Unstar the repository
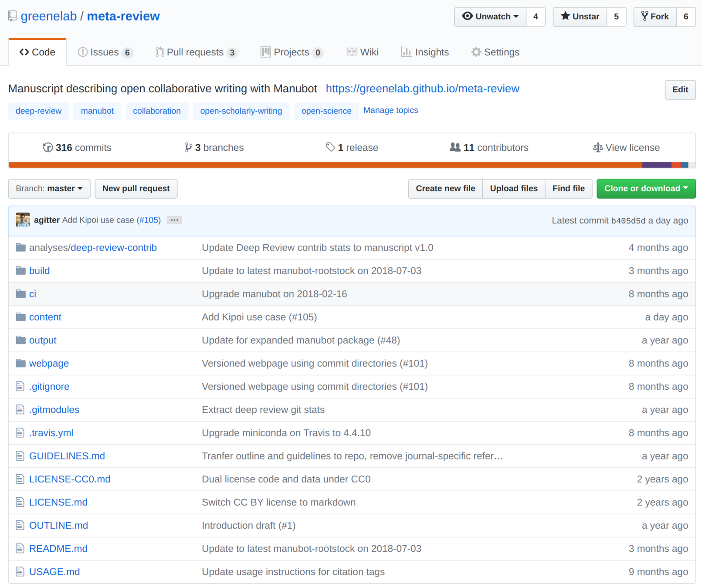The image size is (702, 588). pos(580,17)
